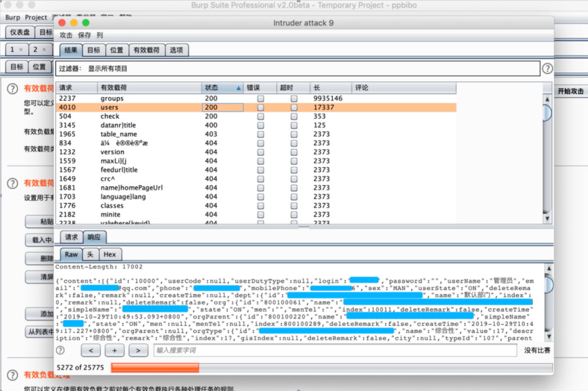Screen dimensions: 588x391
Task: Click 粘贴 button in main window
Action: coord(40,222)
